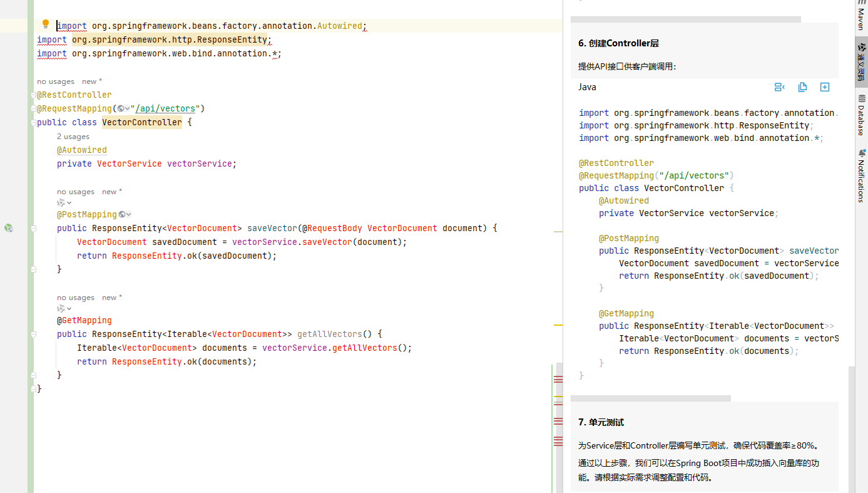868x493 pixels.
Task: Fold the getAllVectors method body
Action: coord(33,334)
